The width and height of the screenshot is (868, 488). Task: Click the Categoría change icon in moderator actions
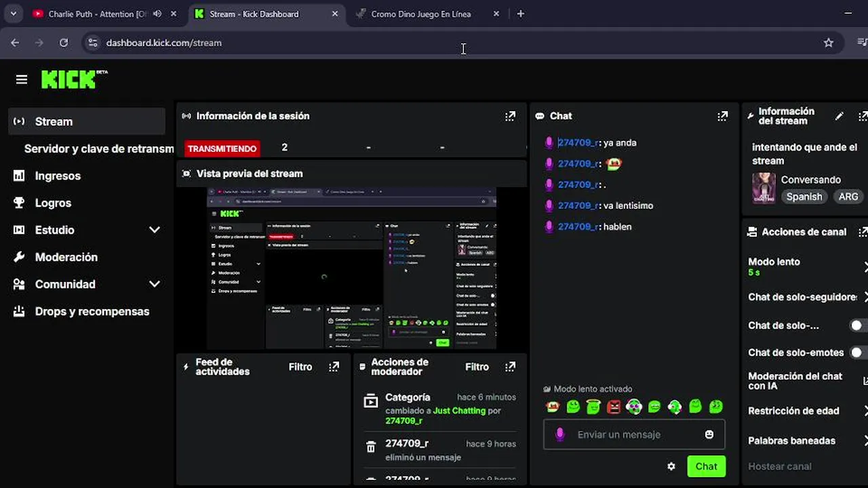pos(370,401)
